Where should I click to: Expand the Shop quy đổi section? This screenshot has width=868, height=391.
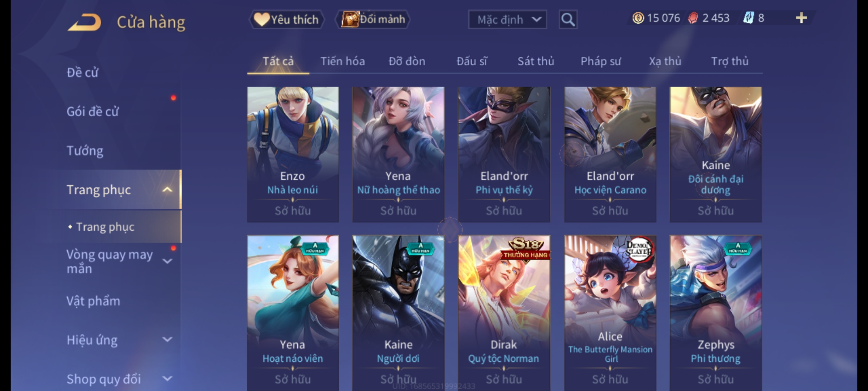pyautogui.click(x=167, y=379)
